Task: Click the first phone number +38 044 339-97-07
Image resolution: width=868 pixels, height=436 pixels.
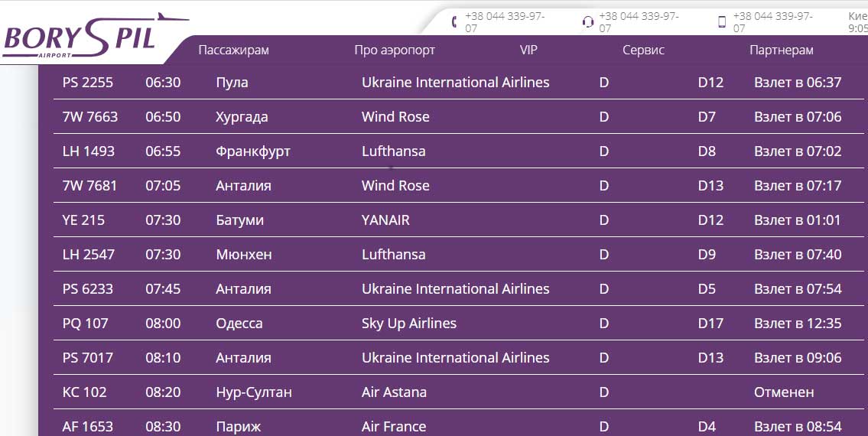Action: 504,22
